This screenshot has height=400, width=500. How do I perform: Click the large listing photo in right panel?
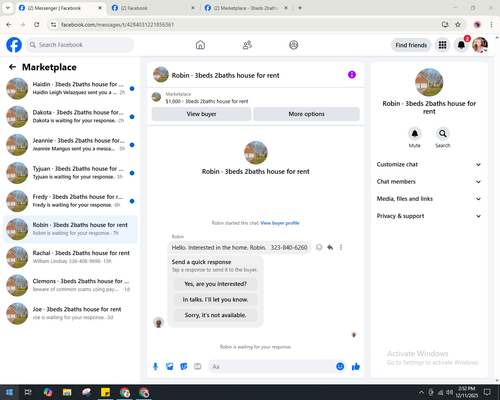point(429,82)
